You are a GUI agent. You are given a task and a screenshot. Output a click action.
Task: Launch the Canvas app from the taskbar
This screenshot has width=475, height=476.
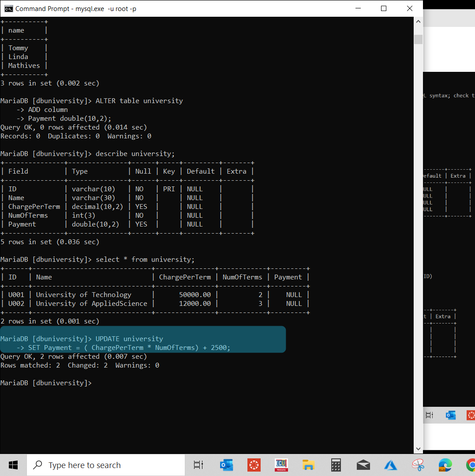tap(254, 465)
